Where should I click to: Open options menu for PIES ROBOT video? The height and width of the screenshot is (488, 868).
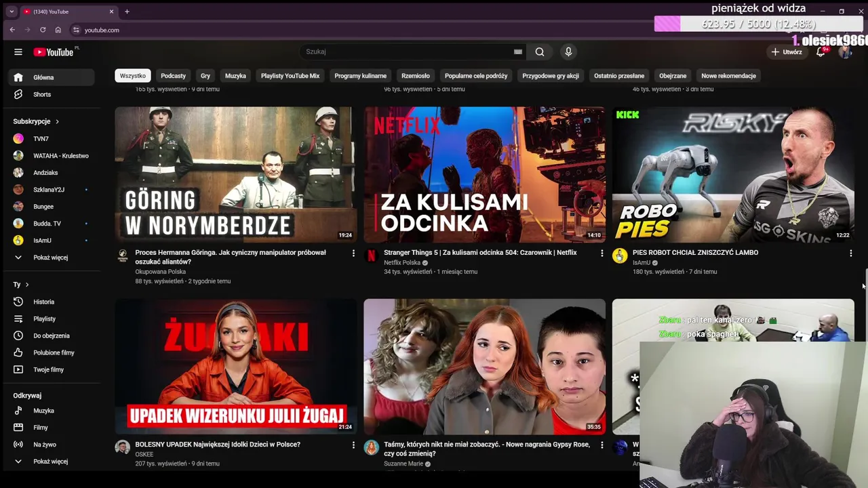coord(850,253)
